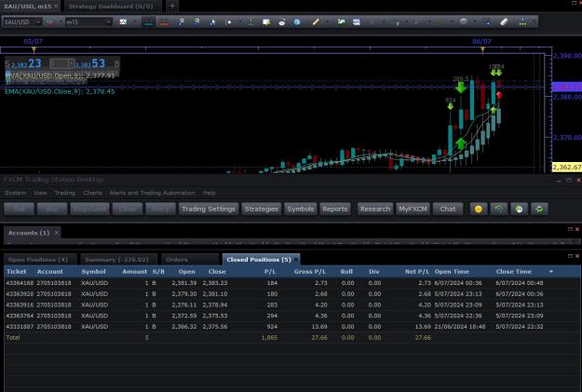Sort by the Open Time column header

(x=452, y=272)
